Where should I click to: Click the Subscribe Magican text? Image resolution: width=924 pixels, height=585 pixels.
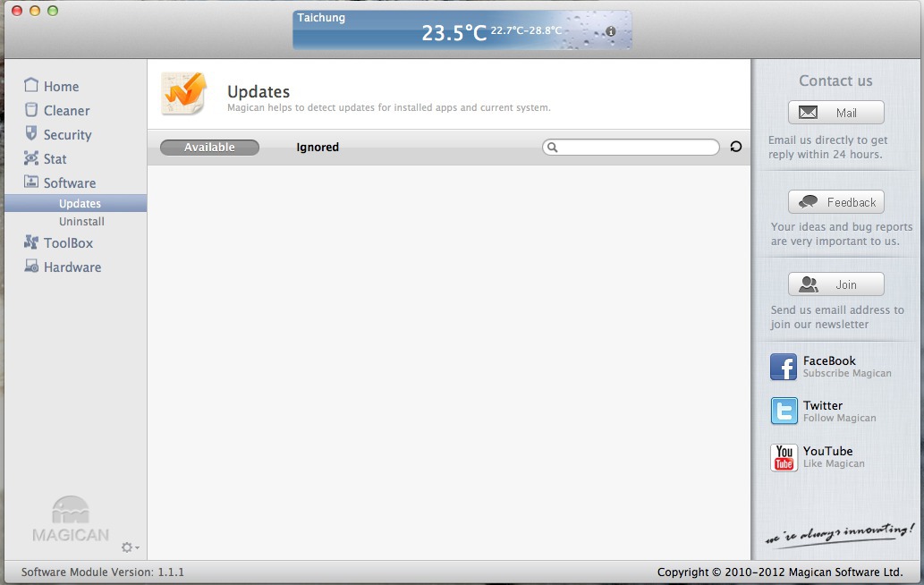(x=847, y=374)
